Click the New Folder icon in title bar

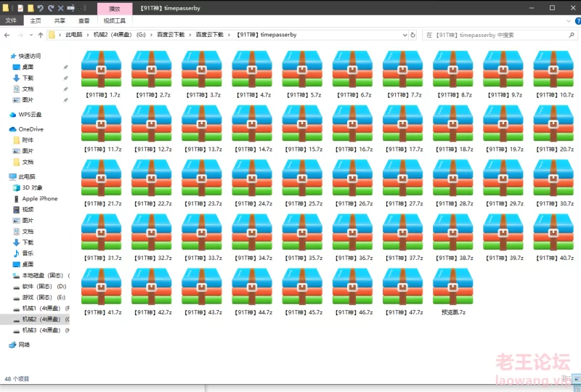pos(31,8)
